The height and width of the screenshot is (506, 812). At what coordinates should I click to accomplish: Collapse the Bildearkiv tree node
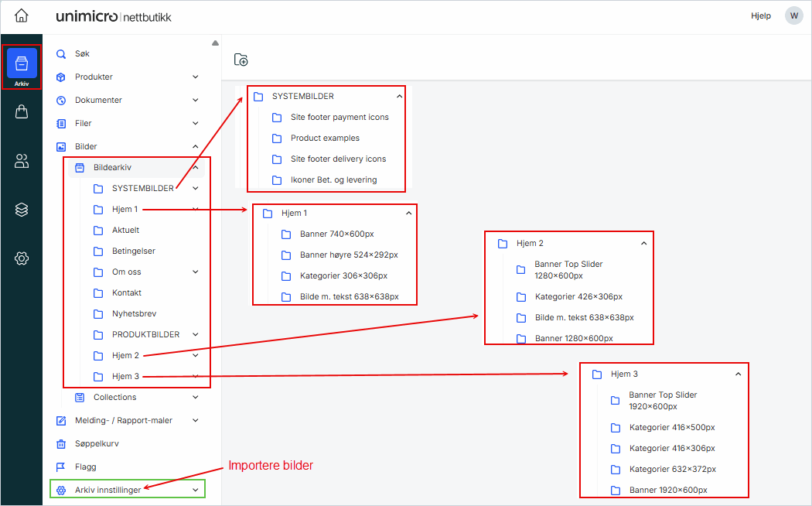pos(195,167)
